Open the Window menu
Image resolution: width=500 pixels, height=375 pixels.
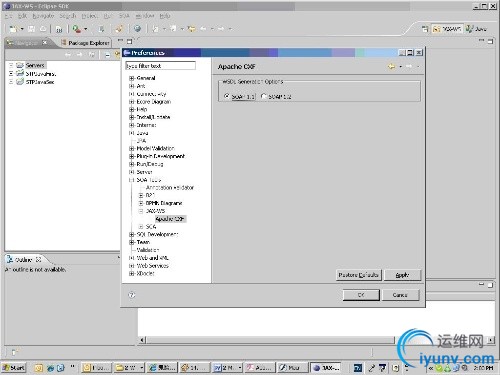pyautogui.click(x=145, y=16)
